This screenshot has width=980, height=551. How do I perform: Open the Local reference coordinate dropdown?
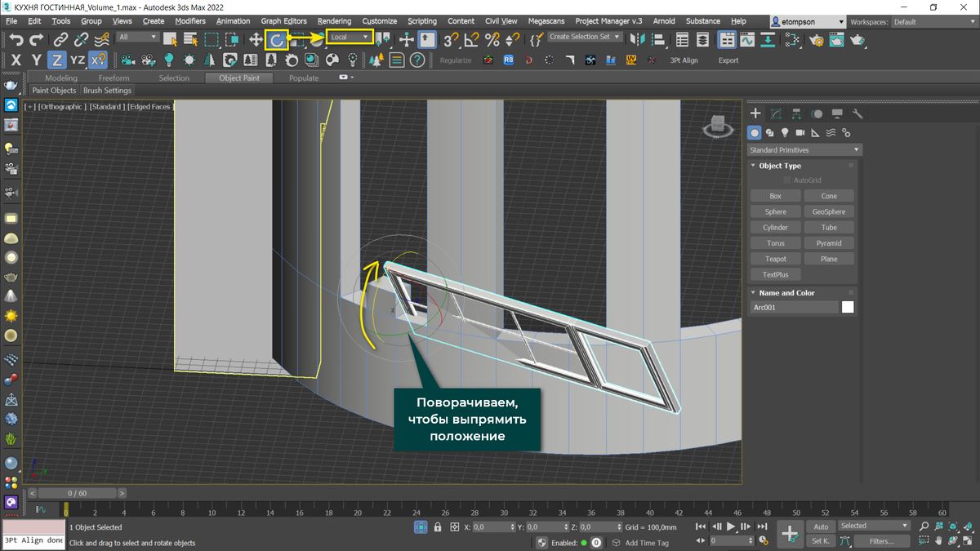click(x=350, y=37)
